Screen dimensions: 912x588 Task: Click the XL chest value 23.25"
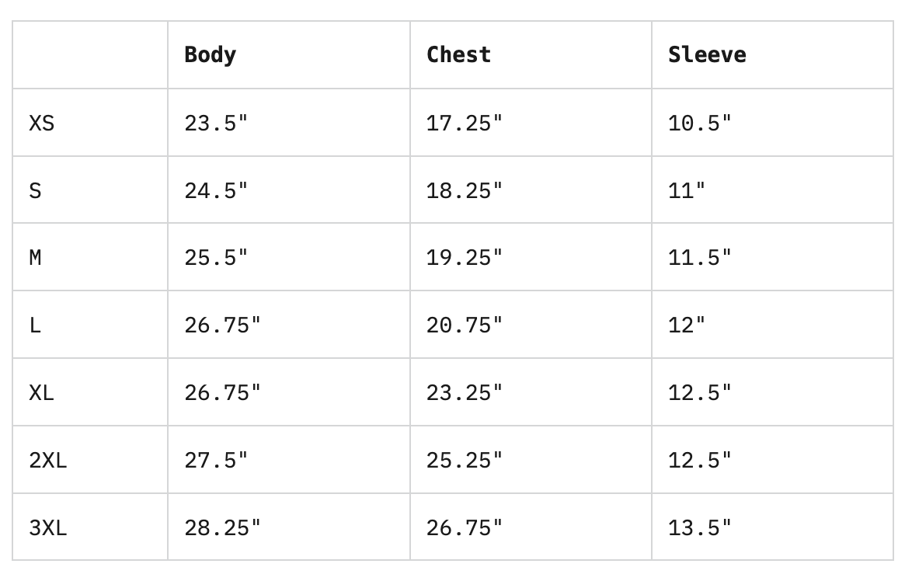pyautogui.click(x=465, y=393)
